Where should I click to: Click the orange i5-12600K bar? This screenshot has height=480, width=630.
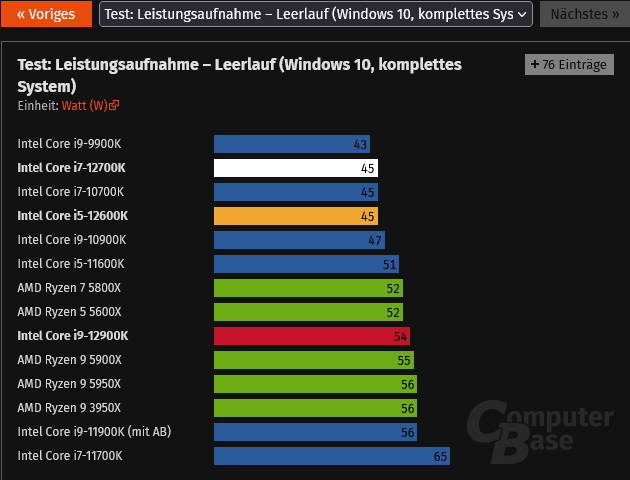click(x=296, y=216)
